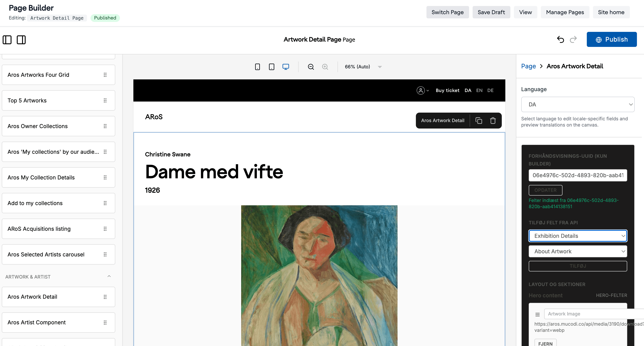Image resolution: width=644 pixels, height=346 pixels.
Task: Open the Exhibition Details field dropdown
Action: 578,236
